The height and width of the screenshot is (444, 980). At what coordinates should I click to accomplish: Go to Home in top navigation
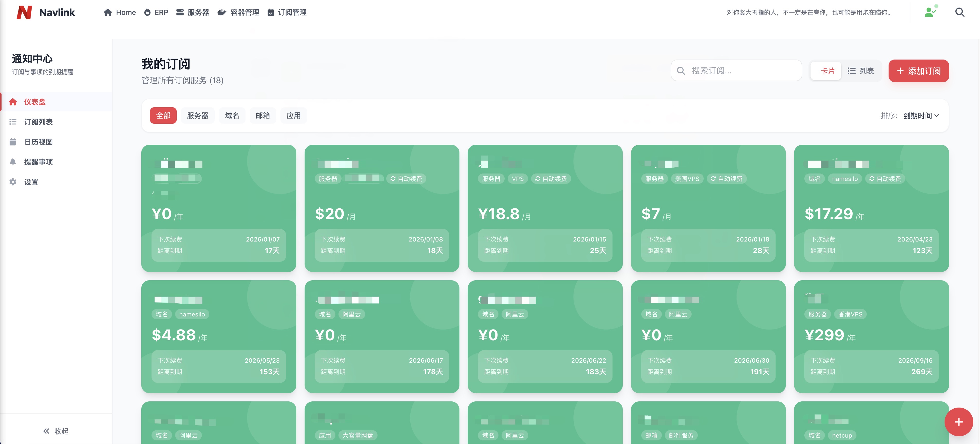[120, 13]
